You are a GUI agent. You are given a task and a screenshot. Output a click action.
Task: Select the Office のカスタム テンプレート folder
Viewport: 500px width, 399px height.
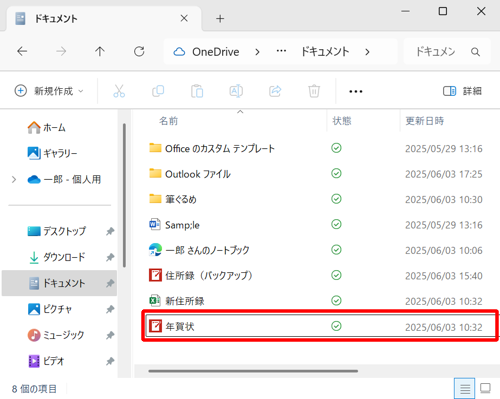point(220,148)
